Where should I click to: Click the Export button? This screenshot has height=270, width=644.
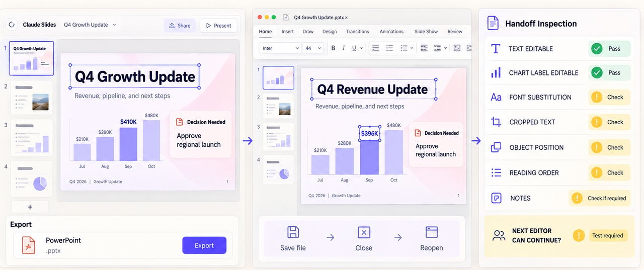point(204,245)
